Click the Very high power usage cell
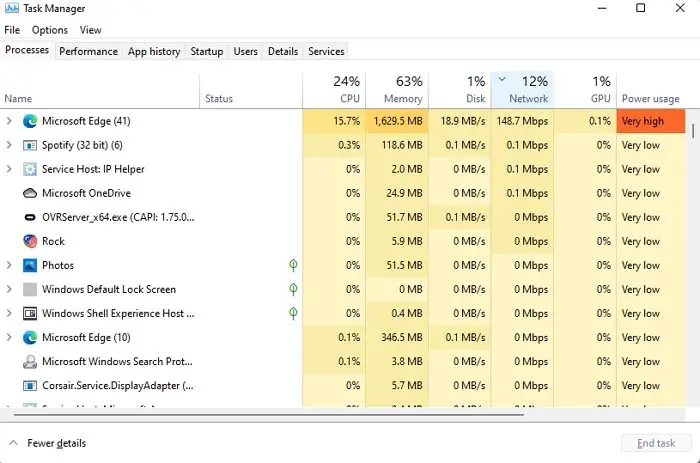Screen dimensions: 700x463 point(651,121)
